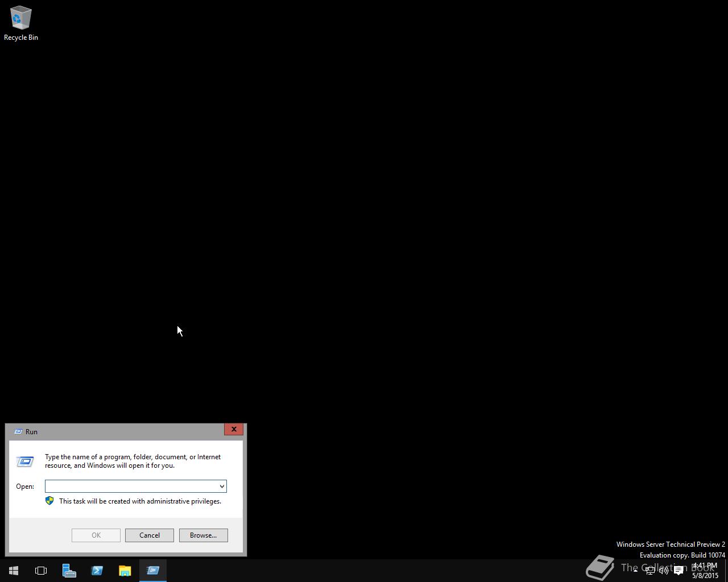Close the Run dialog with X

click(234, 430)
